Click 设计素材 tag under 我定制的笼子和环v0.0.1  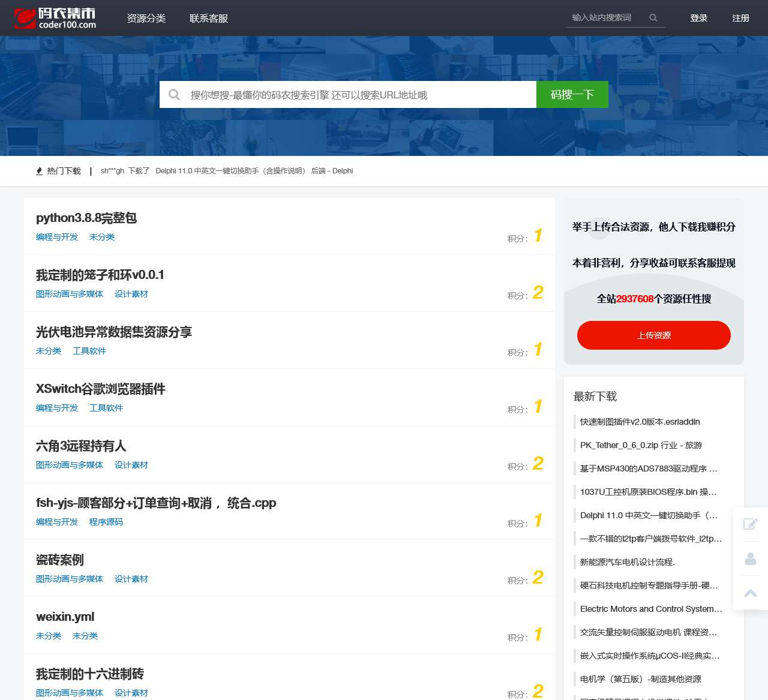point(131,294)
